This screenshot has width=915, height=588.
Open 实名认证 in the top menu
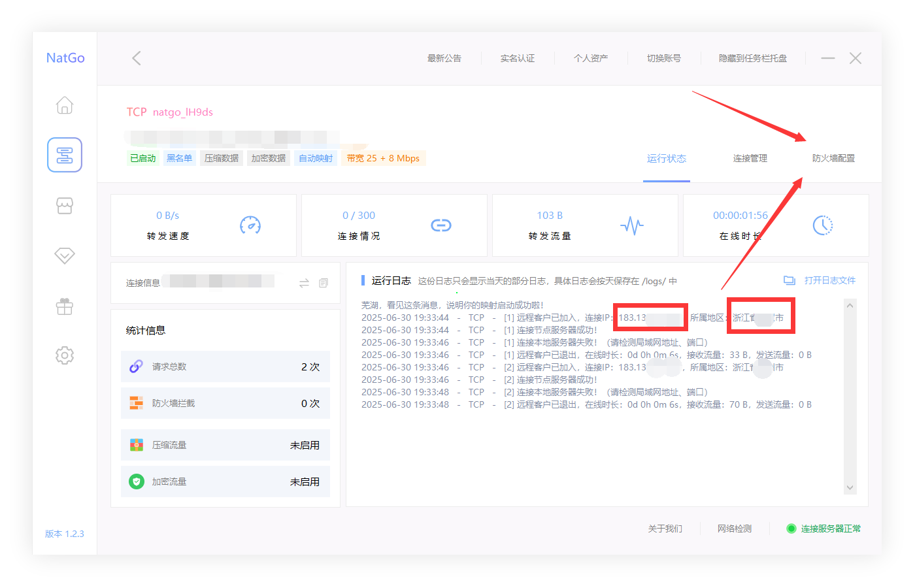coord(518,58)
